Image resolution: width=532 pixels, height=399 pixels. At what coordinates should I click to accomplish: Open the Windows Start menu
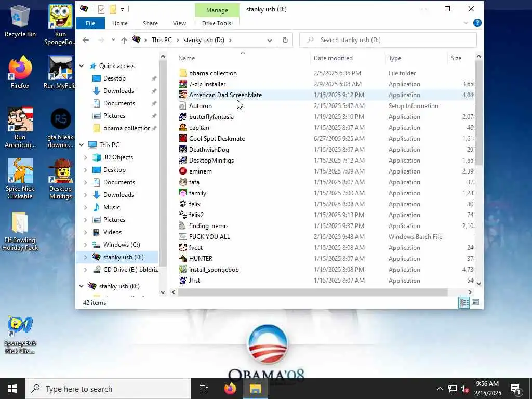tap(12, 389)
